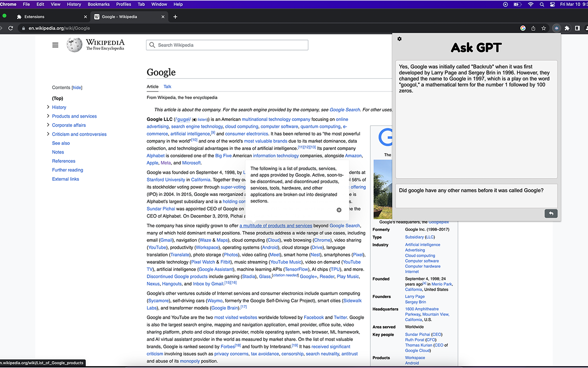Follow the Google Search hatnote link

(345, 110)
